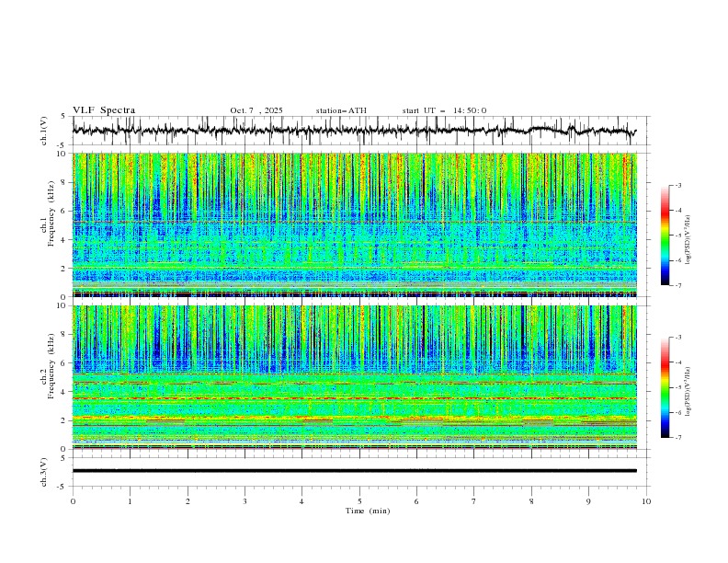Click the ch.2 colorbar "log(PSD)(V²/Hz)" label
The height and width of the screenshot is (563, 728).
(x=688, y=391)
